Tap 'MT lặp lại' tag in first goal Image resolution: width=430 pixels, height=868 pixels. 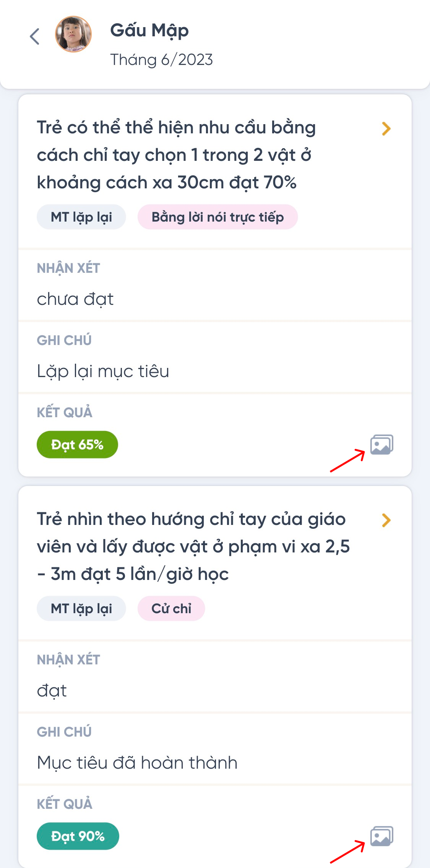coord(81,217)
